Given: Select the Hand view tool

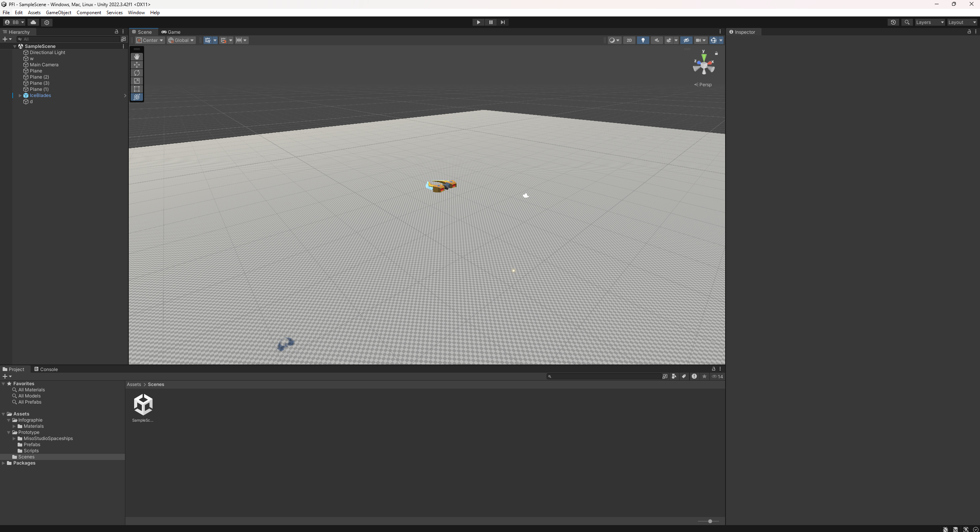Looking at the screenshot, I should pos(137,57).
